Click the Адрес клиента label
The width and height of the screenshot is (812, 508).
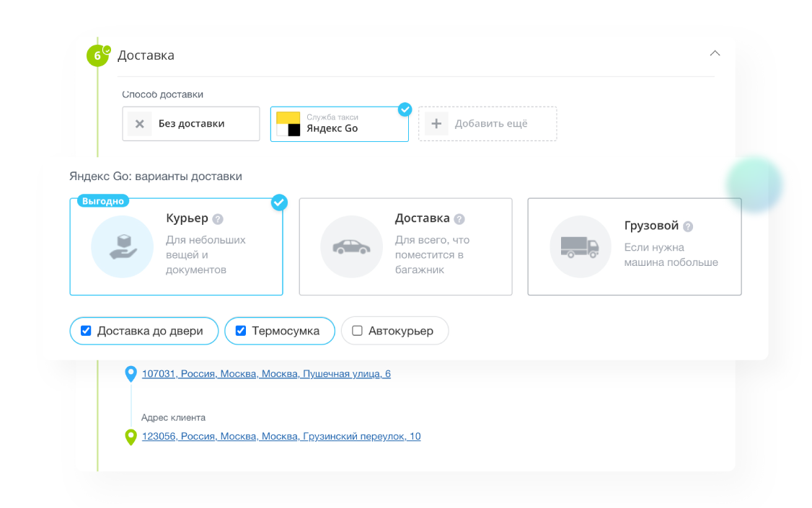tap(174, 417)
